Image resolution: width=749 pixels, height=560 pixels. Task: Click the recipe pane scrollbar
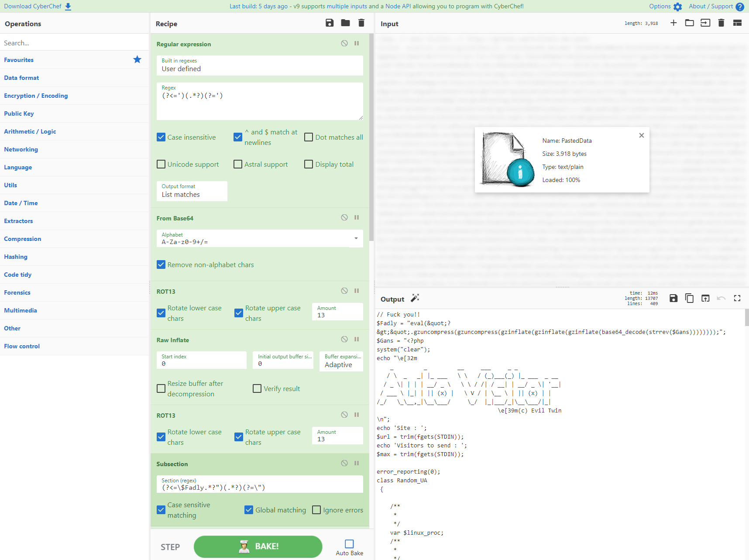tap(371, 137)
